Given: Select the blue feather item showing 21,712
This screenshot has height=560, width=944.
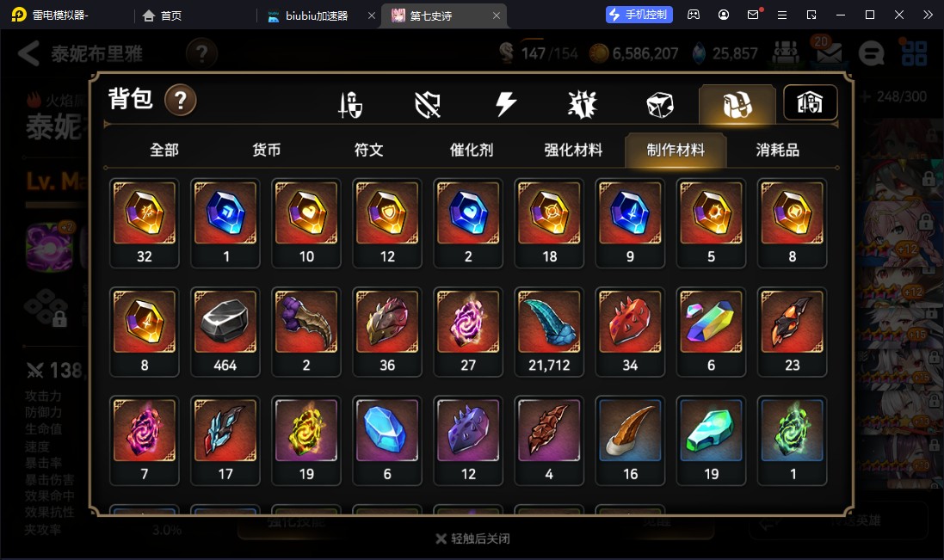Looking at the screenshot, I should (549, 332).
